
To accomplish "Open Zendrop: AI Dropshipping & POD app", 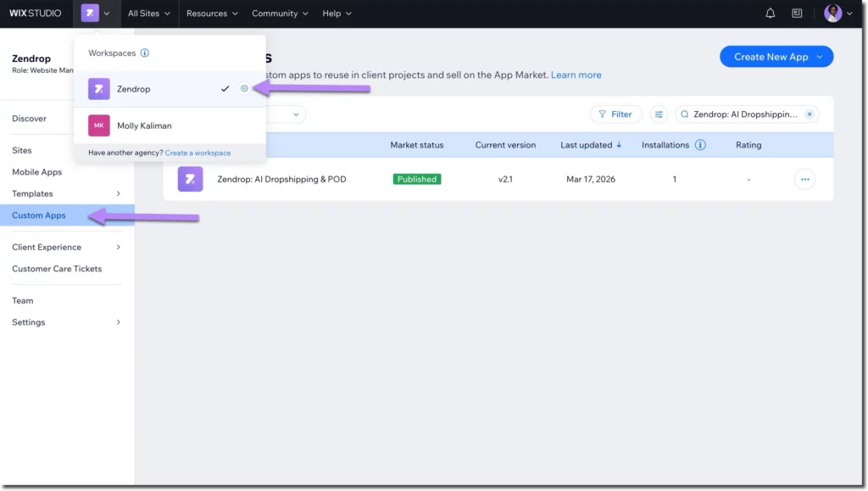I will coord(281,179).
